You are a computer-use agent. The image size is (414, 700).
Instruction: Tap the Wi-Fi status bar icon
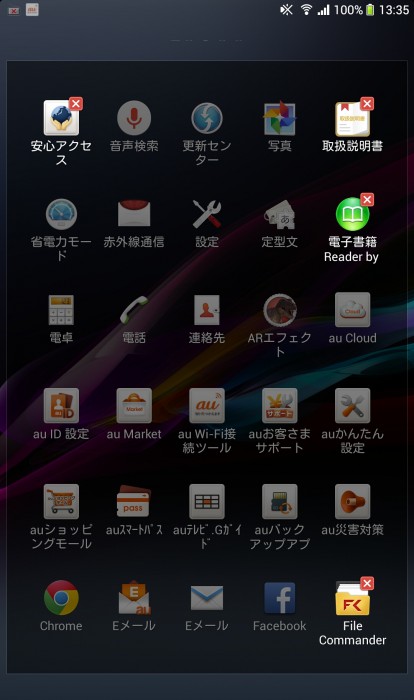pyautogui.click(x=306, y=9)
